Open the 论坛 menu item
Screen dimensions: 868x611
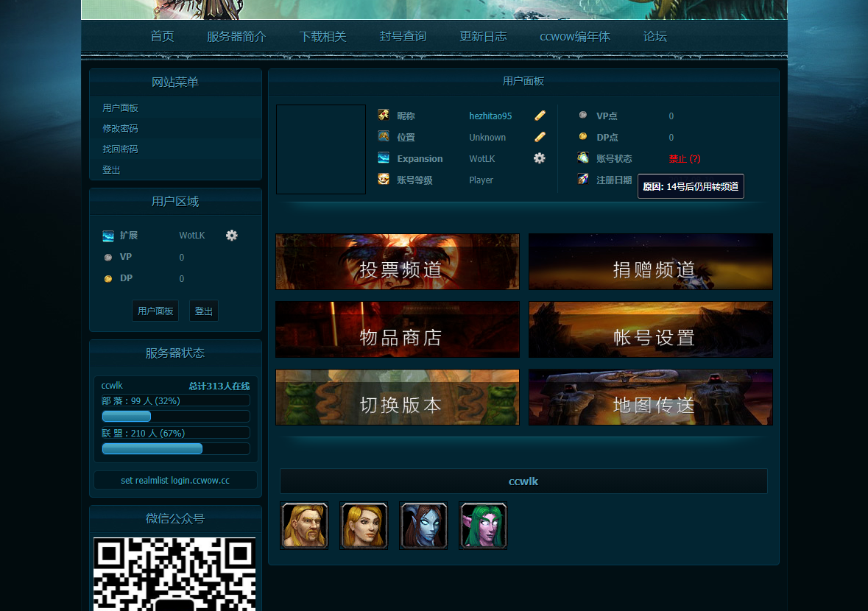tap(654, 36)
